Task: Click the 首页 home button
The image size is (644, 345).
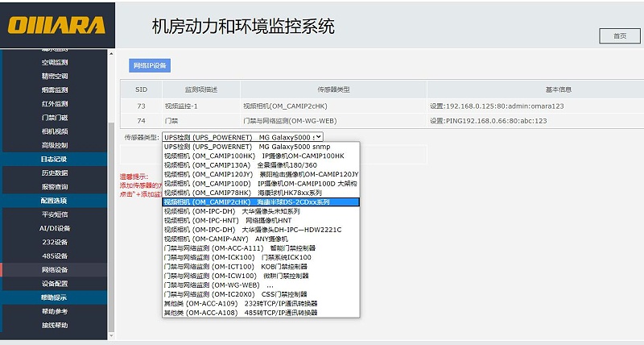Action: 619,35
